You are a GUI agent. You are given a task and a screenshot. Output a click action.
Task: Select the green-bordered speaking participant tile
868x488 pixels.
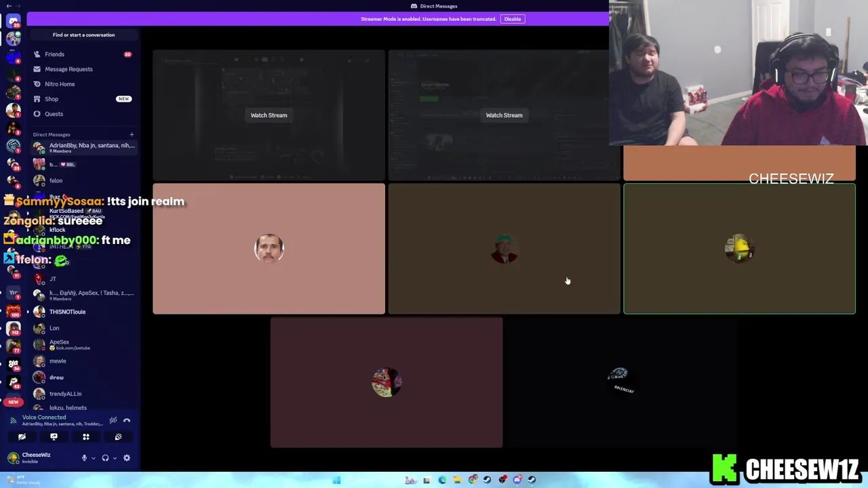(x=739, y=249)
